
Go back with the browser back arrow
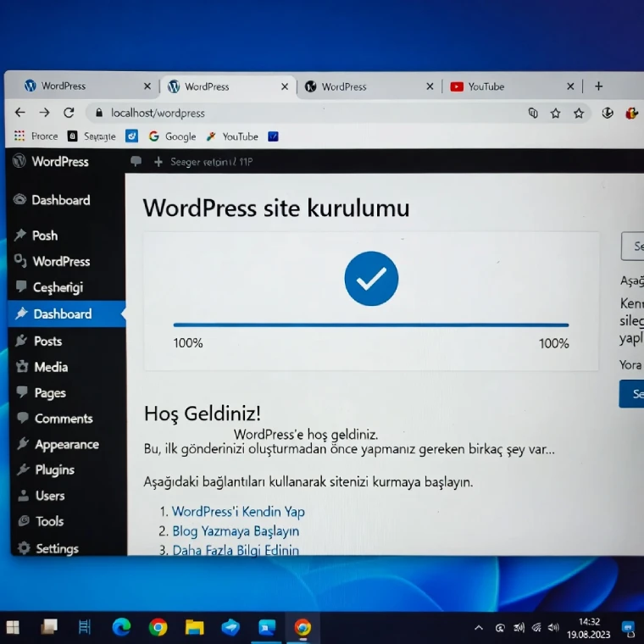19,112
